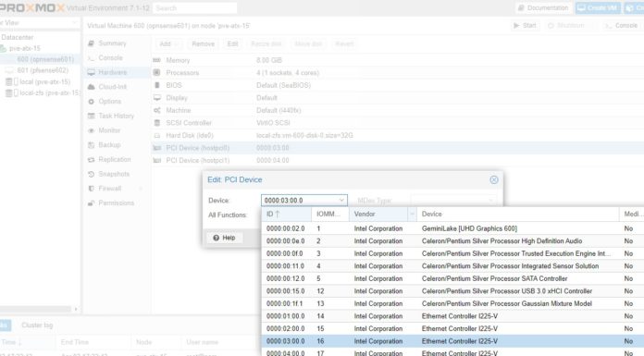Image resolution: width=644 pixels, height=356 pixels.
Task: Open the Backup section
Action: [x=109, y=144]
